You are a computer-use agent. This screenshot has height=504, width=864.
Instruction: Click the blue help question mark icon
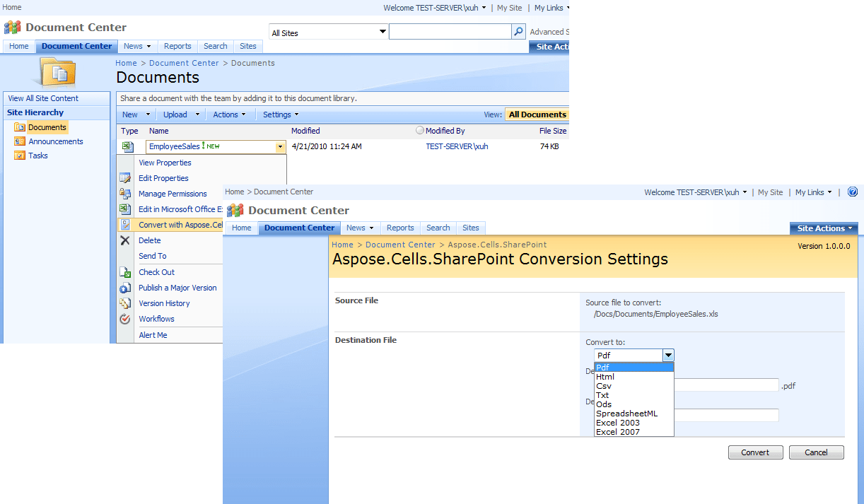pyautogui.click(x=853, y=192)
